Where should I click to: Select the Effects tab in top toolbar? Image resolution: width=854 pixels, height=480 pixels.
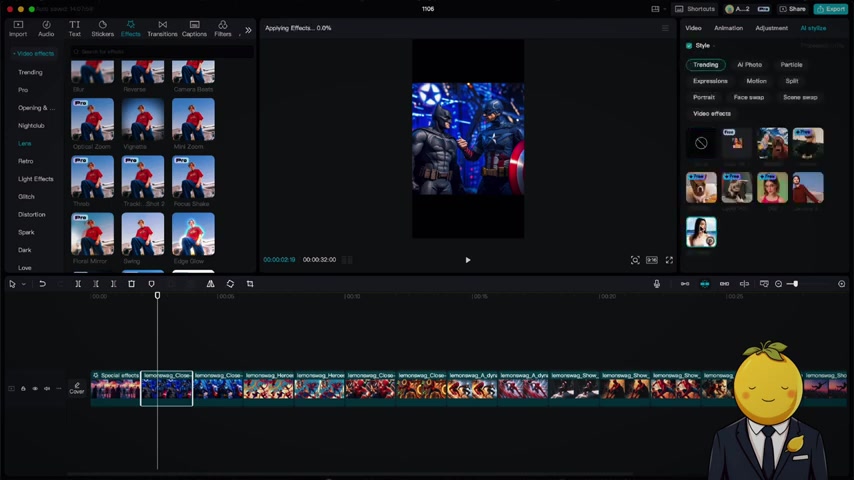131,28
